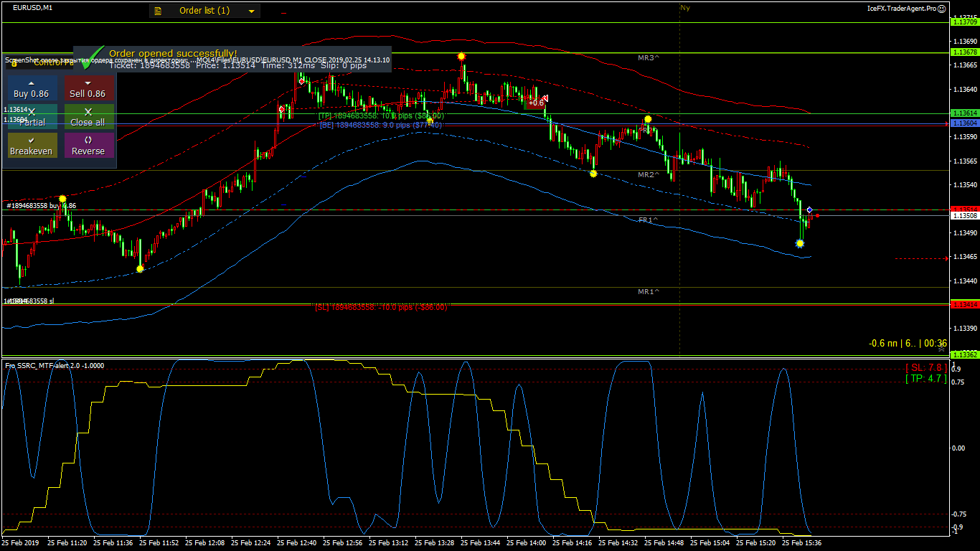Click the MR2^ level label

649,175
